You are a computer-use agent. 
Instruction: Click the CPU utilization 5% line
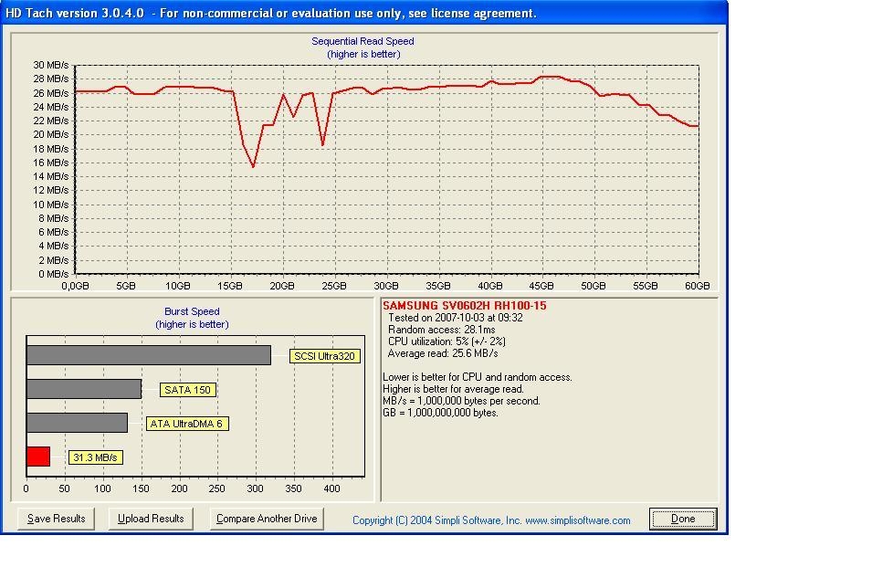point(447,341)
